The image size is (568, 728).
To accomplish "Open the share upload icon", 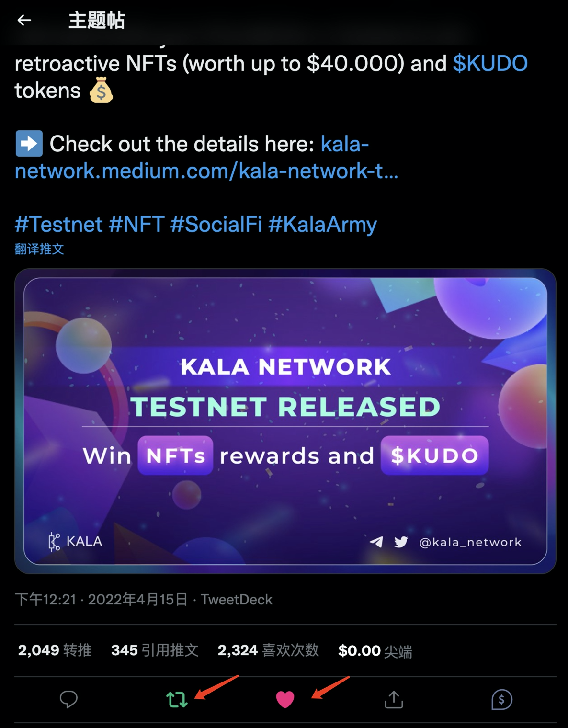I will [x=394, y=700].
